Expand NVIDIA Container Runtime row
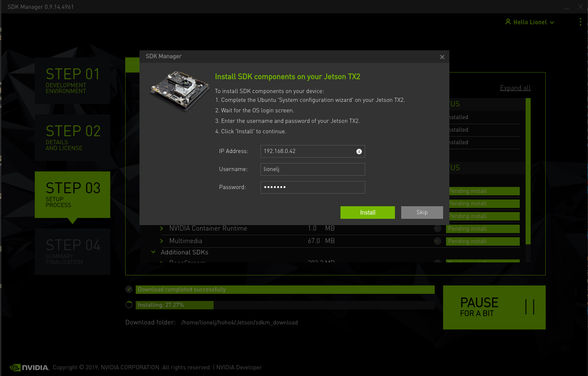Screen dimensions: 588x376 (x=162, y=228)
